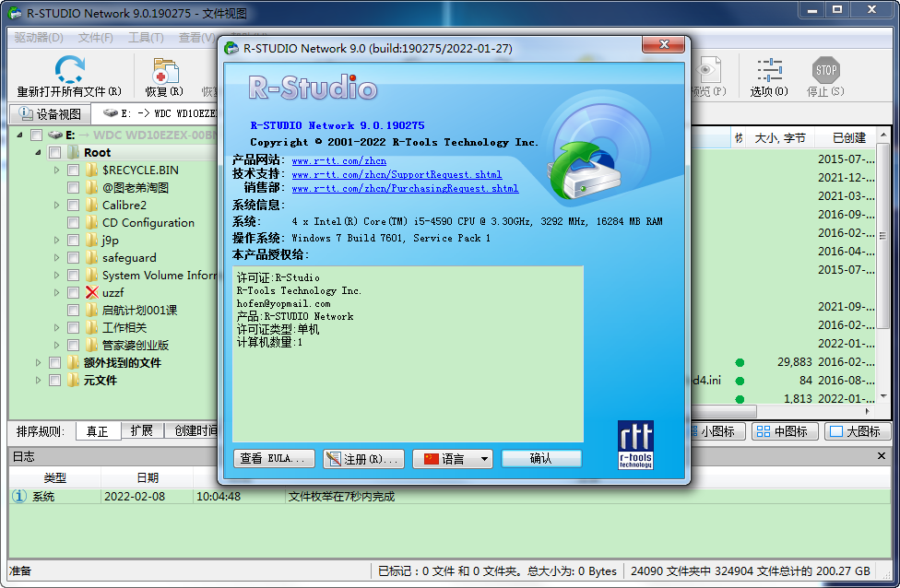This screenshot has height=588, width=900.
Task: Click the j9p folder icon
Action: click(x=91, y=240)
